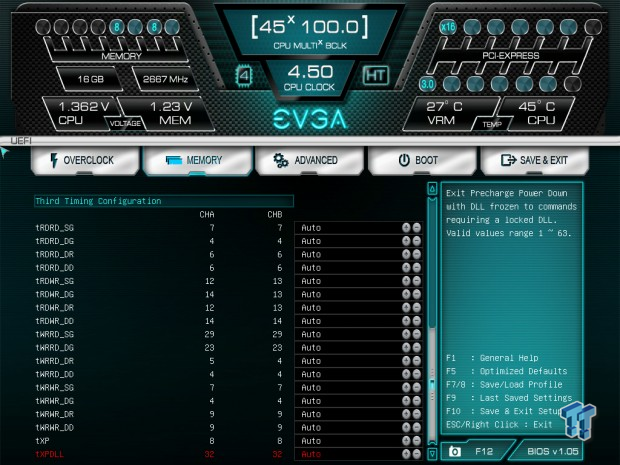Decrease tWRWR_DG with minus icon
This screenshot has height=465, width=620.
click(x=416, y=401)
